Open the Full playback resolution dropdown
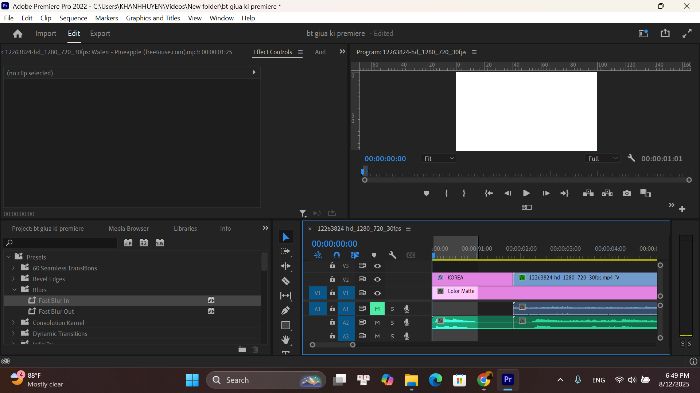This screenshot has height=393, width=700. click(603, 159)
